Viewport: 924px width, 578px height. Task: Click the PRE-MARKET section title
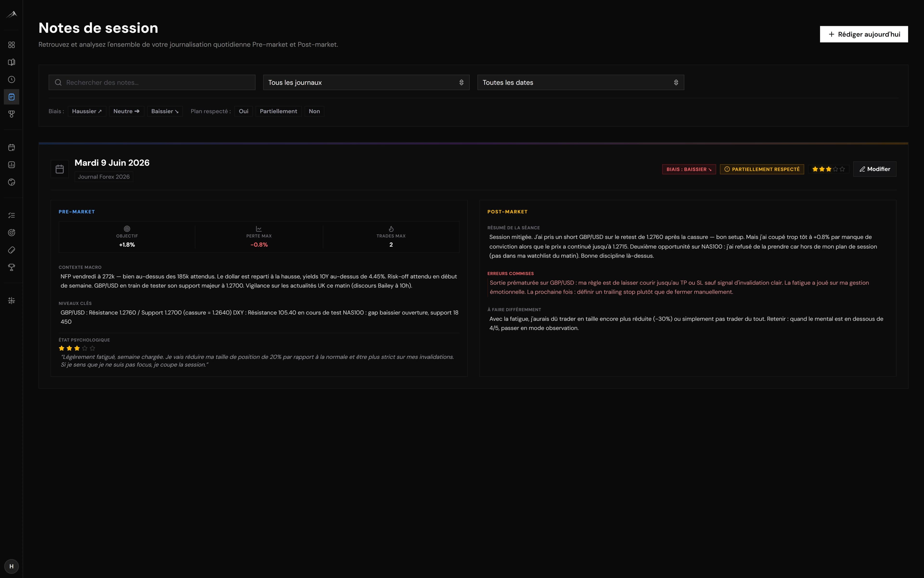tap(77, 211)
